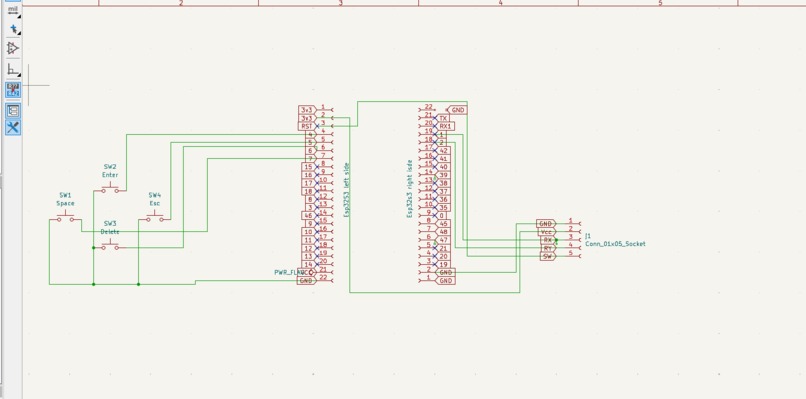
Task: Select the 48 net label
Action: [x=443, y=232]
